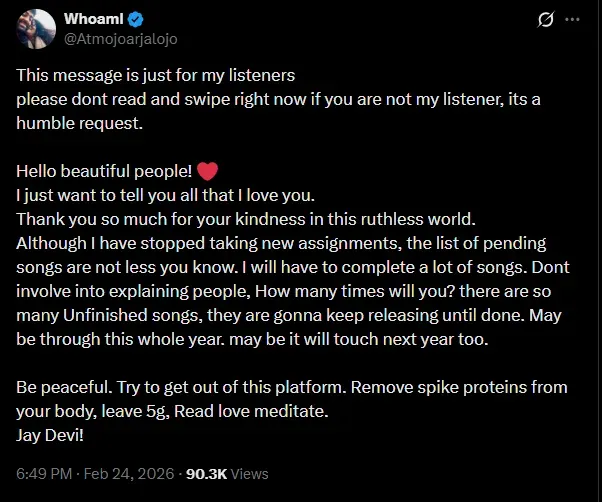602x502 pixels.
Task: Click the blue verified badge
Action: pyautogui.click(x=135, y=19)
